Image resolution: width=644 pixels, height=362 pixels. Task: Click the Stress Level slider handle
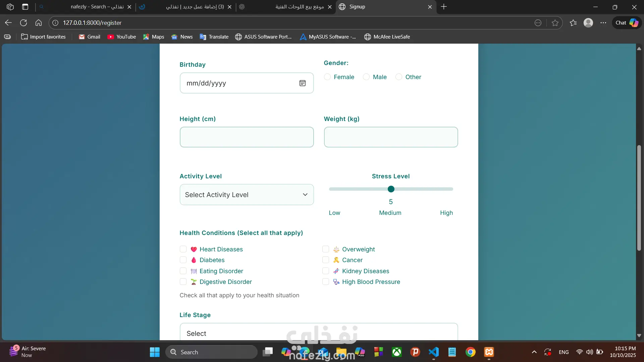(391, 189)
